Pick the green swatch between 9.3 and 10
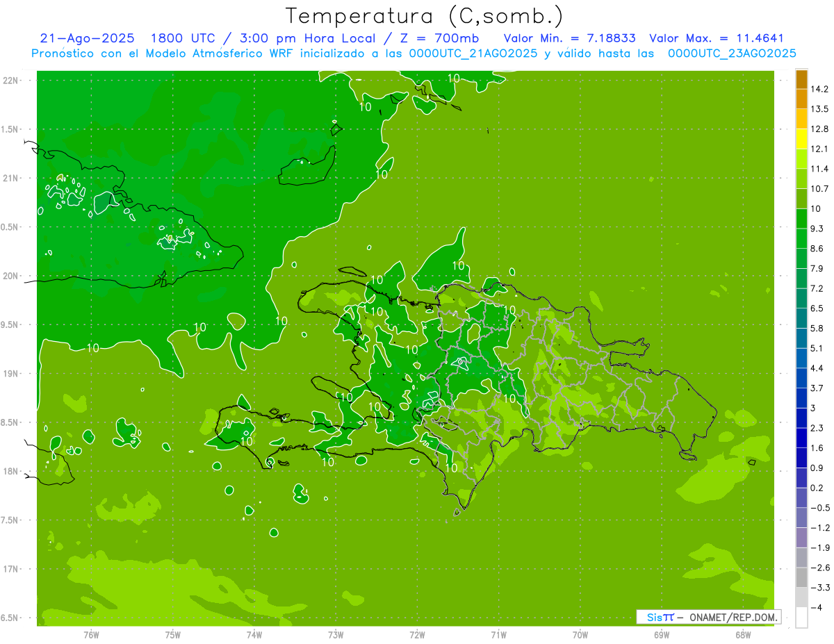Viewport: 834px width, 644px height. (801, 218)
